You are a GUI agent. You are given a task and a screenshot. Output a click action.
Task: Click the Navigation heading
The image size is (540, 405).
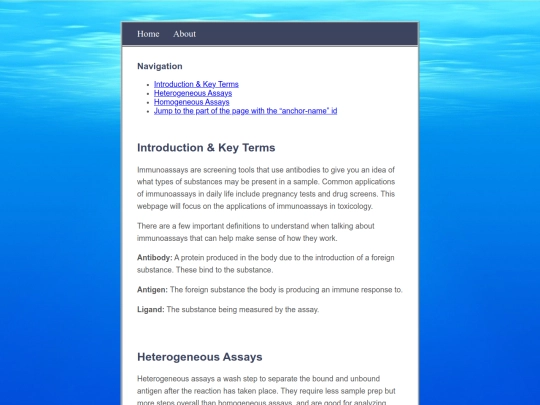coord(160,66)
